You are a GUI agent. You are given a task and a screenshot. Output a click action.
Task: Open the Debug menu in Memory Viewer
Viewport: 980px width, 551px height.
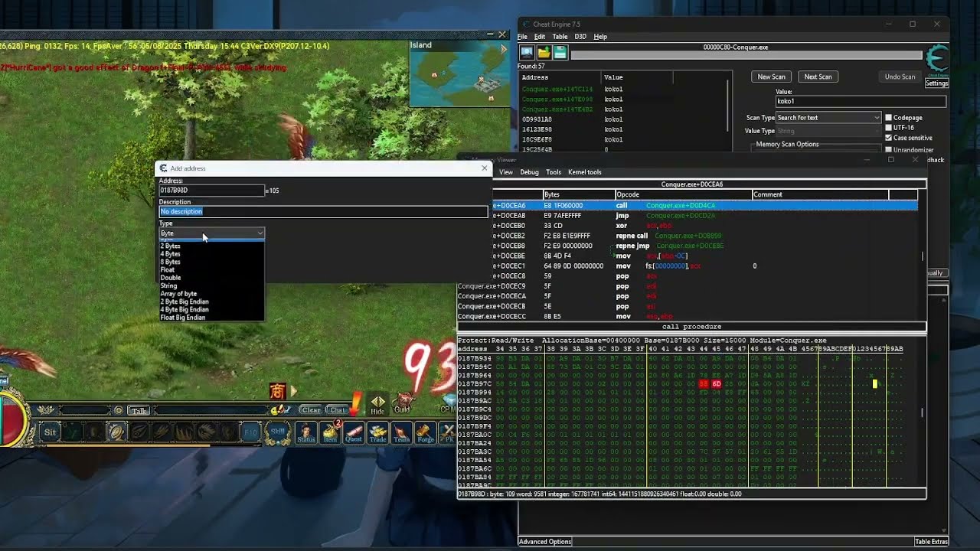click(x=529, y=172)
